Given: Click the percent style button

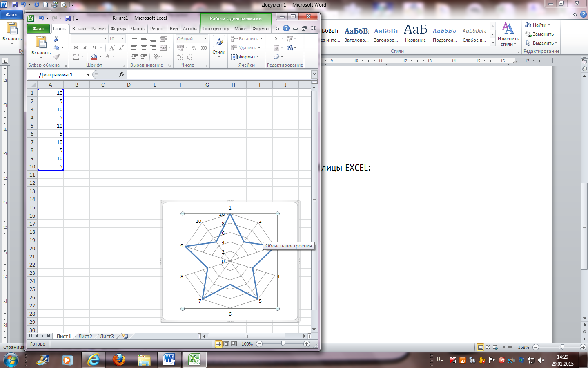Looking at the screenshot, I should (194, 48).
